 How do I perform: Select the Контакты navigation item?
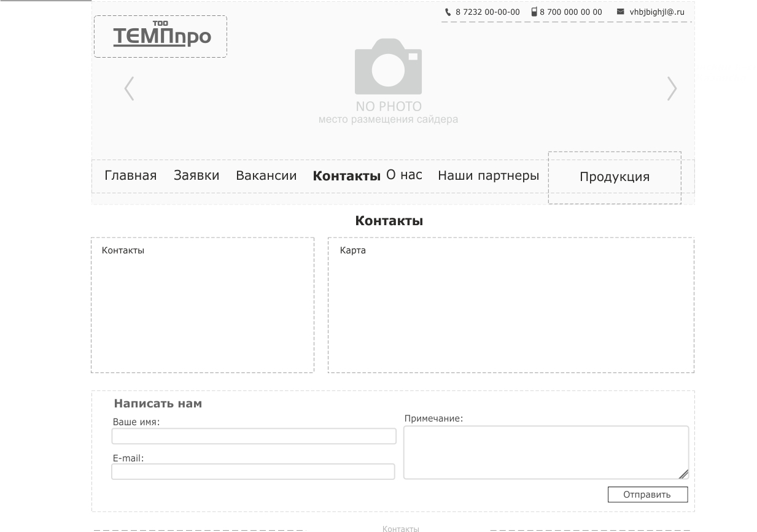(x=346, y=176)
